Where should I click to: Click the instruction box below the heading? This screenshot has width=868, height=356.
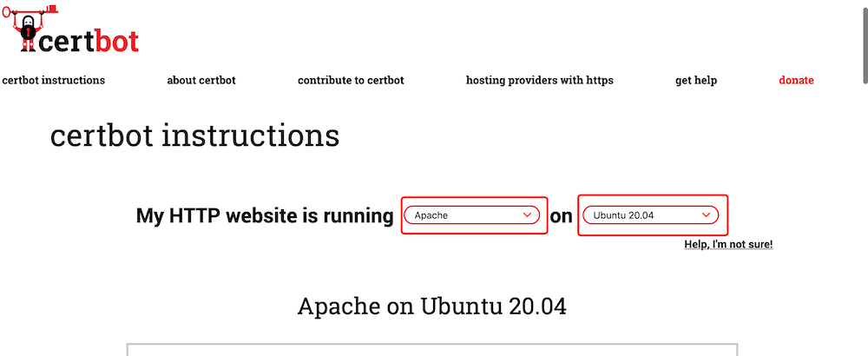[432, 349]
